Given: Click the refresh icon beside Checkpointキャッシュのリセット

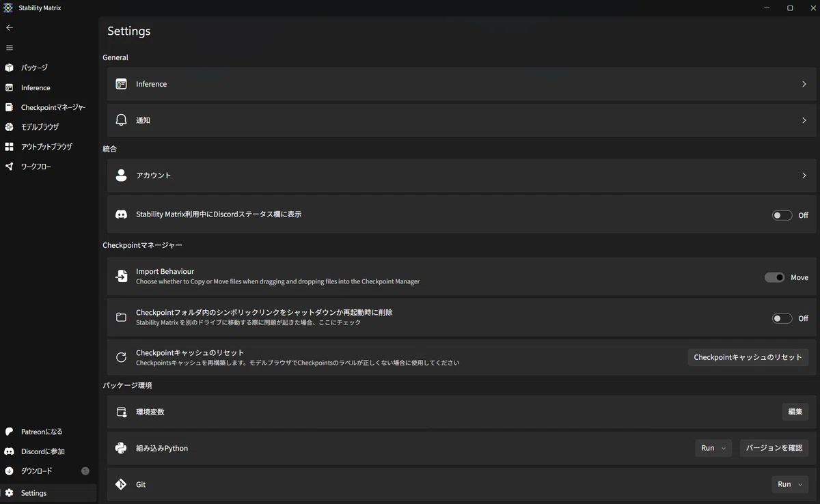Looking at the screenshot, I should [x=121, y=357].
